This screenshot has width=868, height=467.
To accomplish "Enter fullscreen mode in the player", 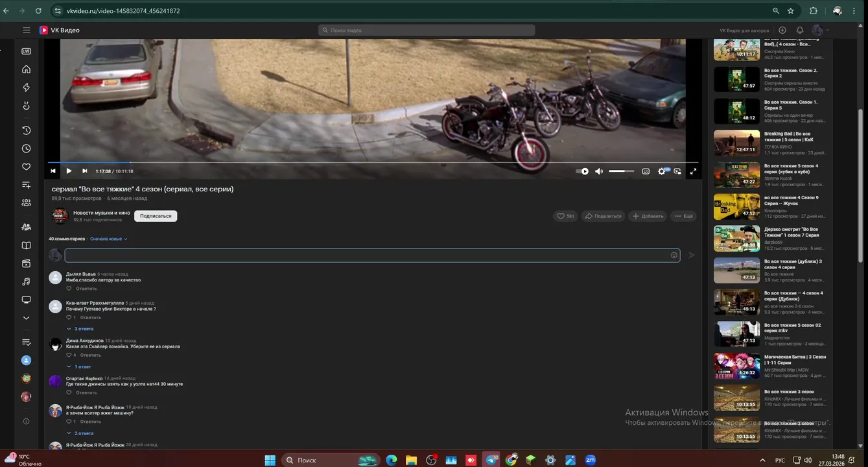I will [x=693, y=171].
